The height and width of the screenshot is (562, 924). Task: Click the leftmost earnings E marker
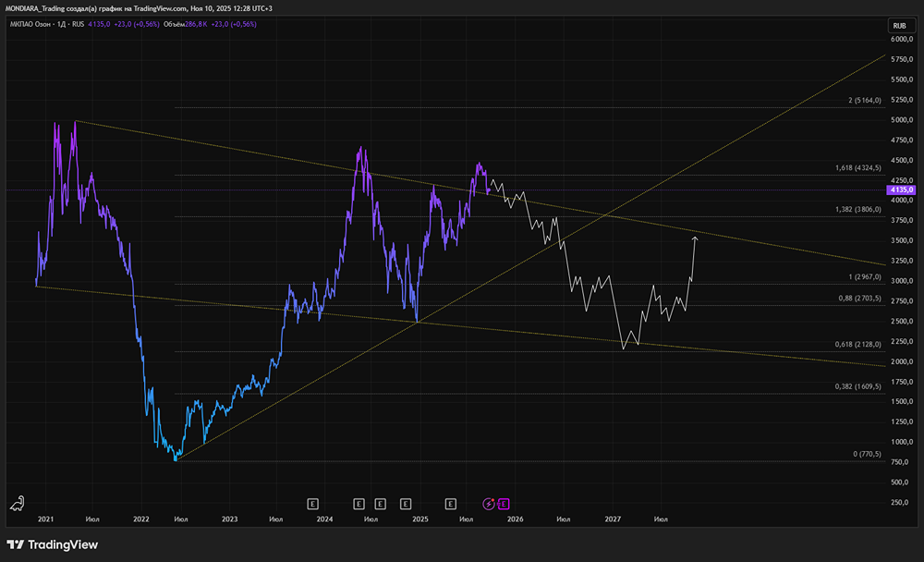(312, 504)
